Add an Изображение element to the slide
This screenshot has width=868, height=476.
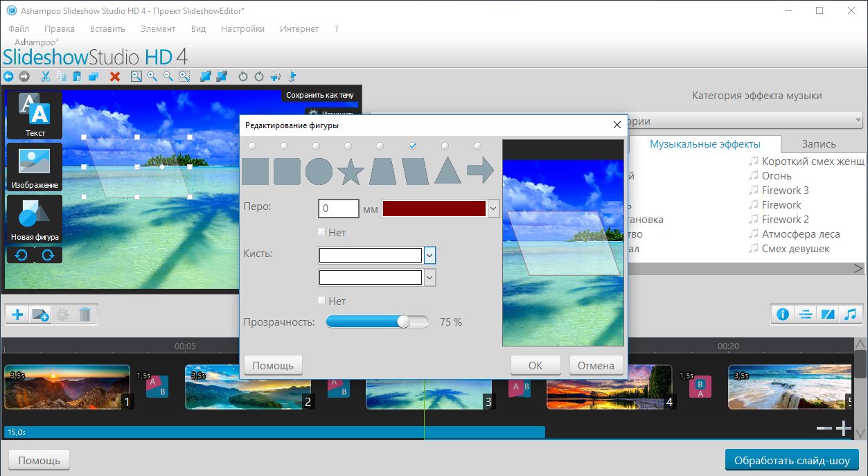click(x=35, y=167)
